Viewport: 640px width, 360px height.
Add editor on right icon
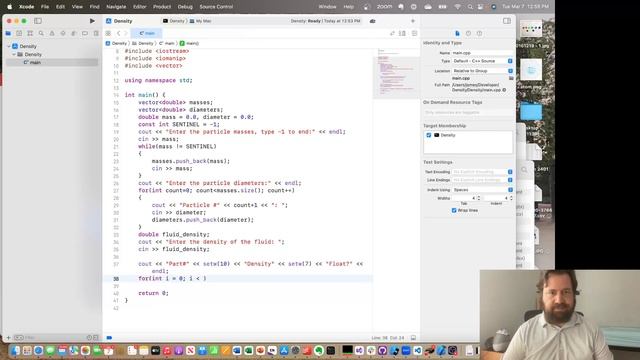tap(414, 33)
